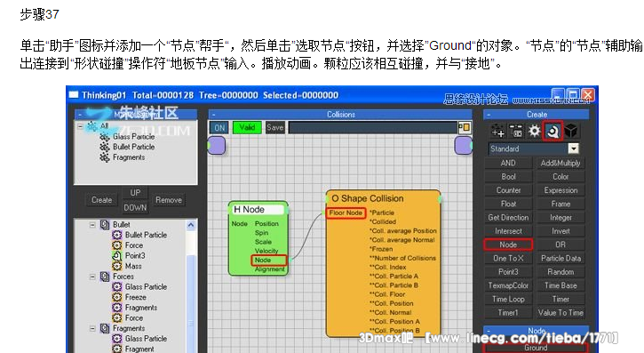This screenshot has height=353, width=644.
Task: Click the Random helper button
Action: tap(561, 271)
